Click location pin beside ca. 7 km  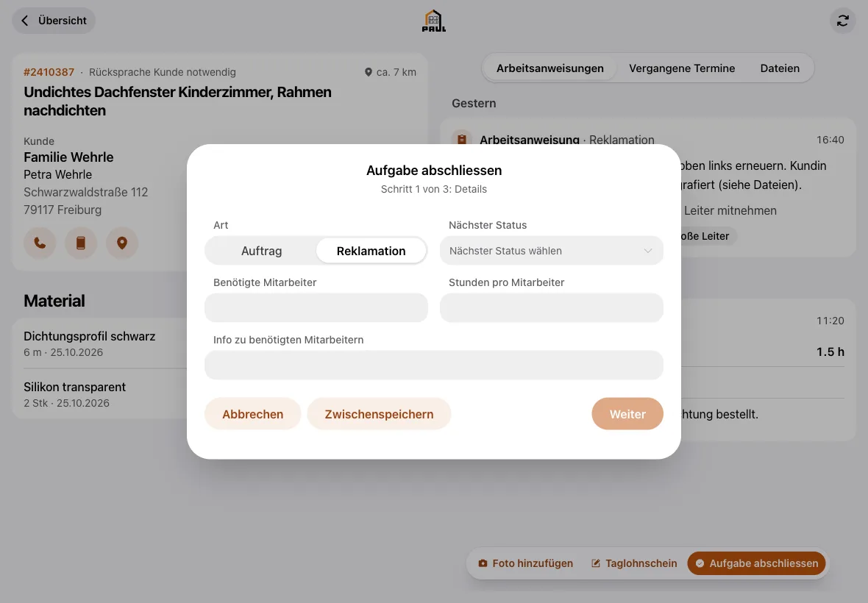tap(368, 72)
